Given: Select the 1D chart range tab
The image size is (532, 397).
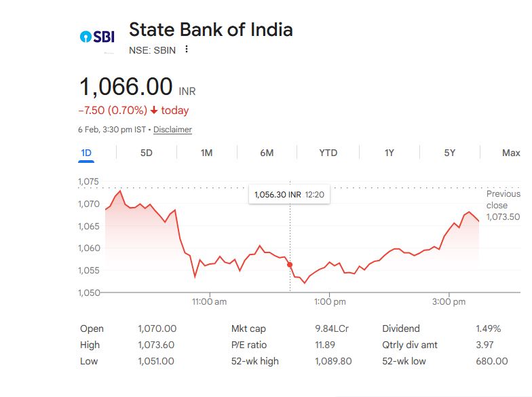Looking at the screenshot, I should click(x=86, y=153).
